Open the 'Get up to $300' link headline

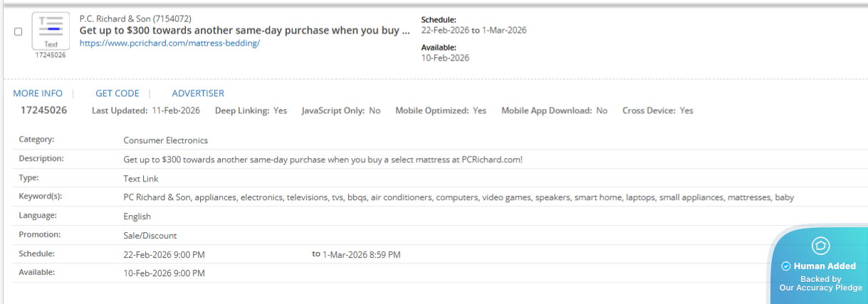(244, 31)
